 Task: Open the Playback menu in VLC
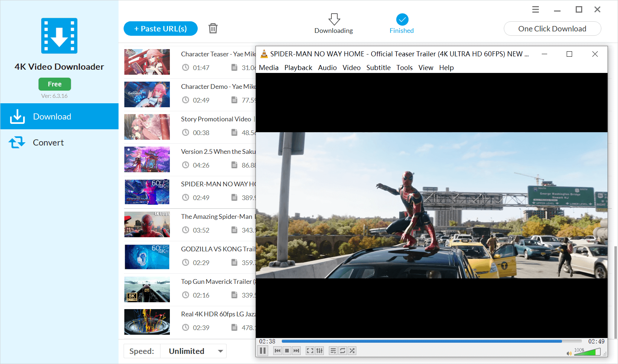coord(298,68)
